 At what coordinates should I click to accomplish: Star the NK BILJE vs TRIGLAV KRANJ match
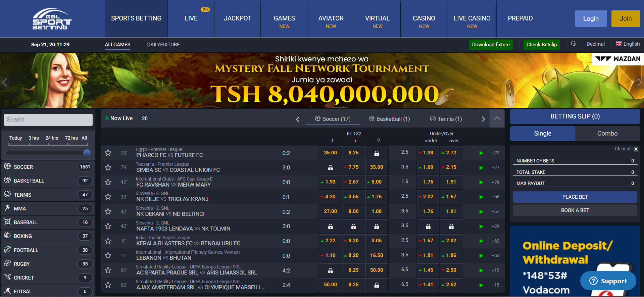click(x=108, y=197)
